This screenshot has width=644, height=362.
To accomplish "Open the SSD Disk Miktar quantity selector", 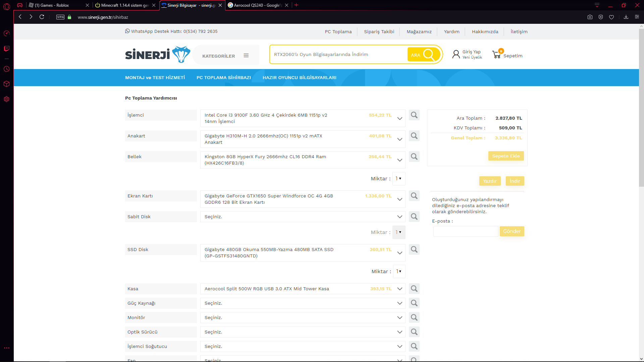I will tap(399, 271).
